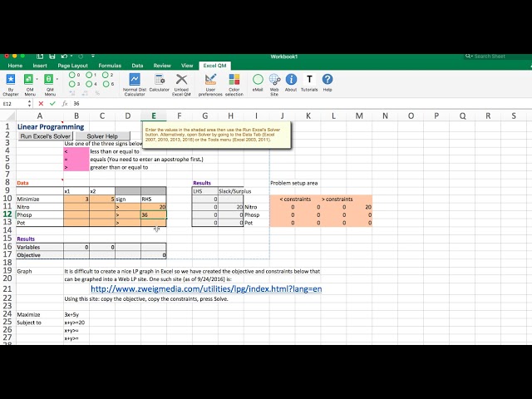The height and width of the screenshot is (399, 532).
Task: Open the Web Site icon
Action: [274, 79]
